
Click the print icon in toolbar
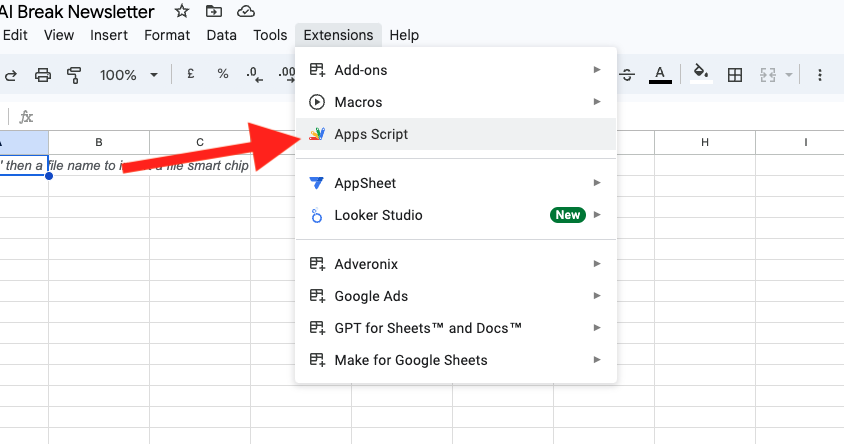click(x=43, y=75)
